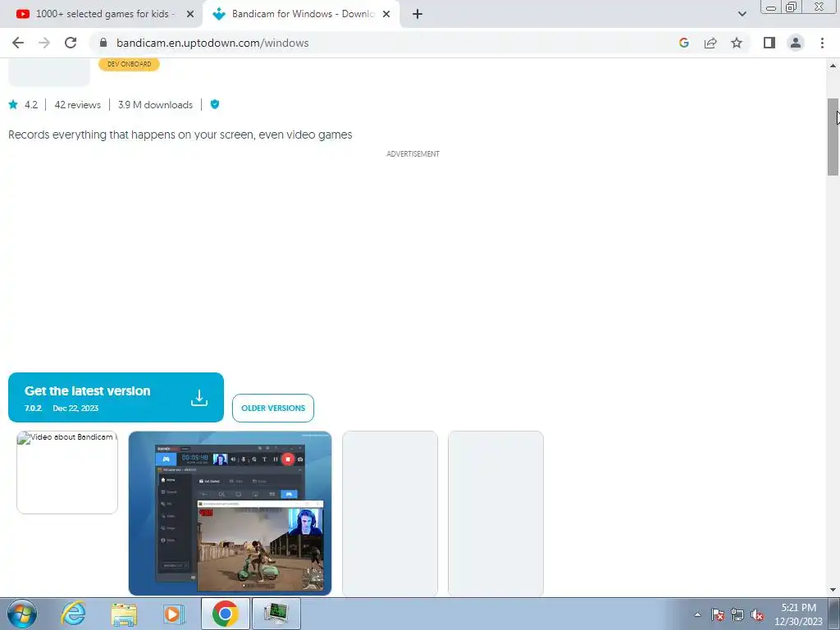Open the OLDER VERSIONS list
840x630 pixels.
point(273,409)
